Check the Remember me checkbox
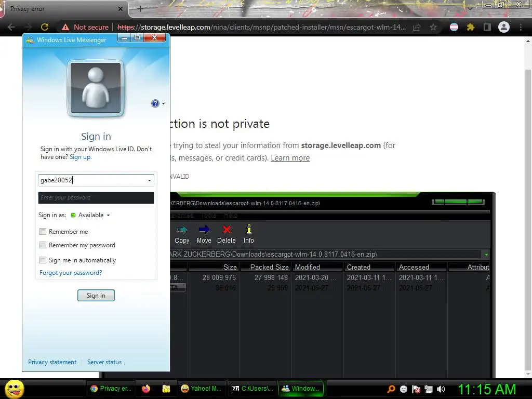 tap(43, 231)
